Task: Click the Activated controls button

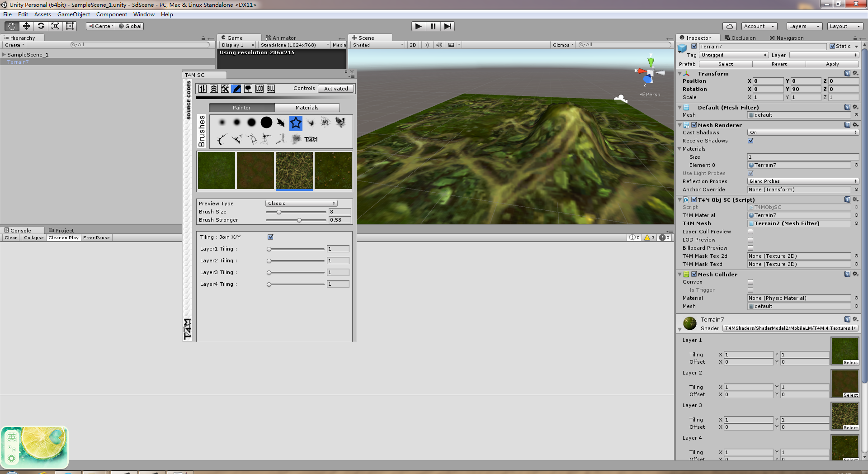Action: click(x=336, y=89)
